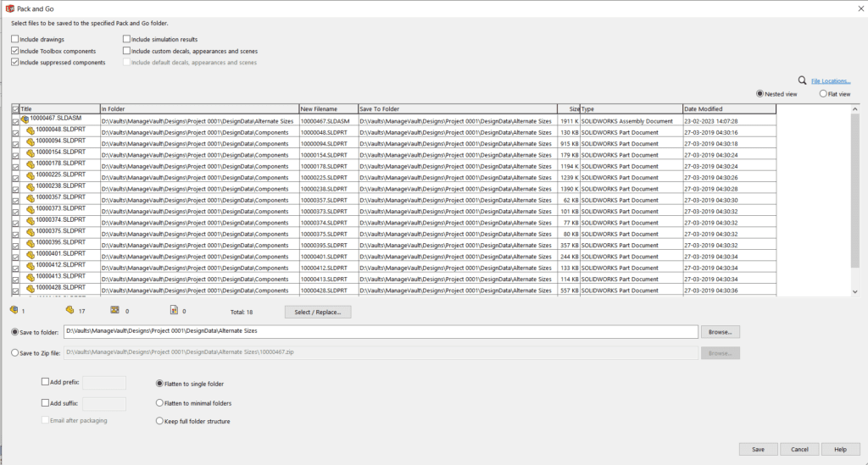Click the New Filename column header
Screen dimensions: 868x465
point(327,109)
